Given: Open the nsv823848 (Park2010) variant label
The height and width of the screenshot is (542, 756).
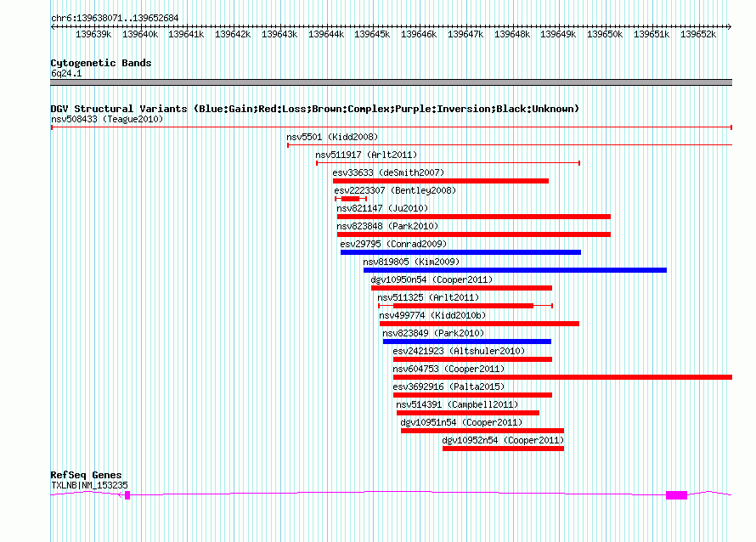Looking at the screenshot, I should click(x=387, y=226).
